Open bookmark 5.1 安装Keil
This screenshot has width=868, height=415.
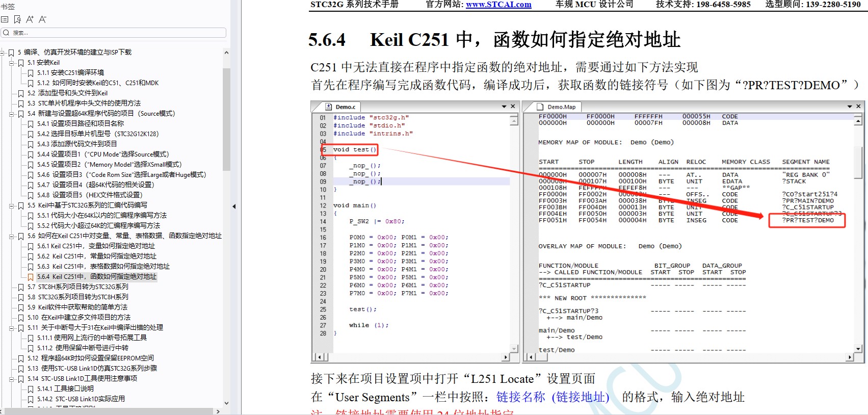pos(43,63)
